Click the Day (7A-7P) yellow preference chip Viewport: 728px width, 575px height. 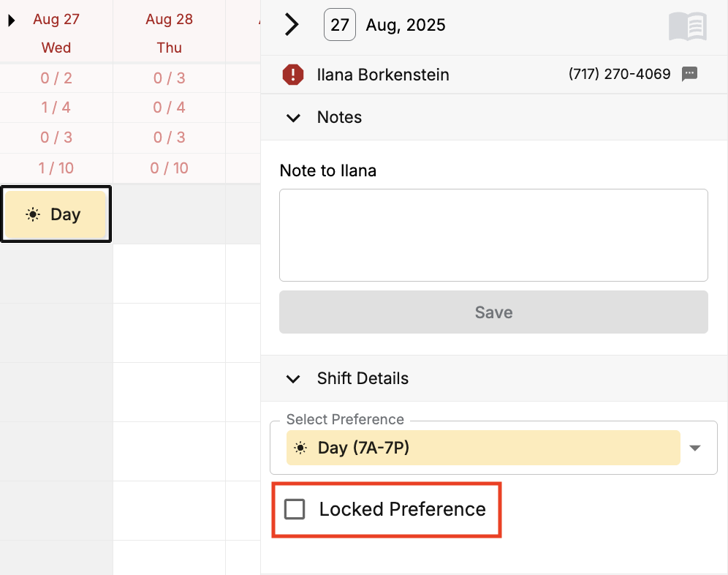tap(482, 448)
